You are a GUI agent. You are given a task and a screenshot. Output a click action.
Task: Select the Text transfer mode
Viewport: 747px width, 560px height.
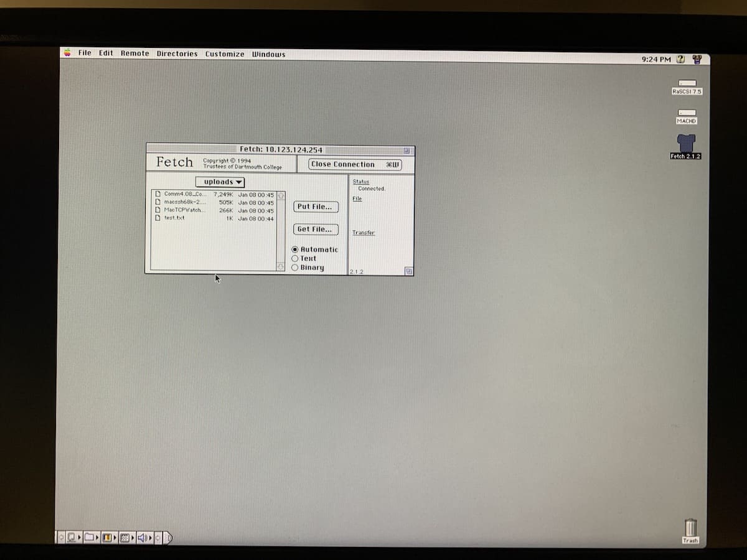(x=304, y=258)
